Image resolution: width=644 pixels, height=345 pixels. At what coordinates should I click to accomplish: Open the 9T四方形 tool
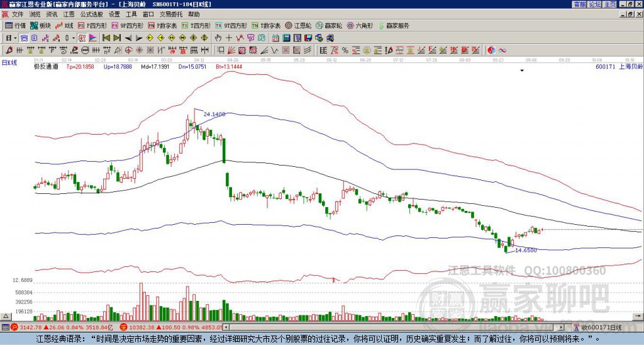click(231, 25)
